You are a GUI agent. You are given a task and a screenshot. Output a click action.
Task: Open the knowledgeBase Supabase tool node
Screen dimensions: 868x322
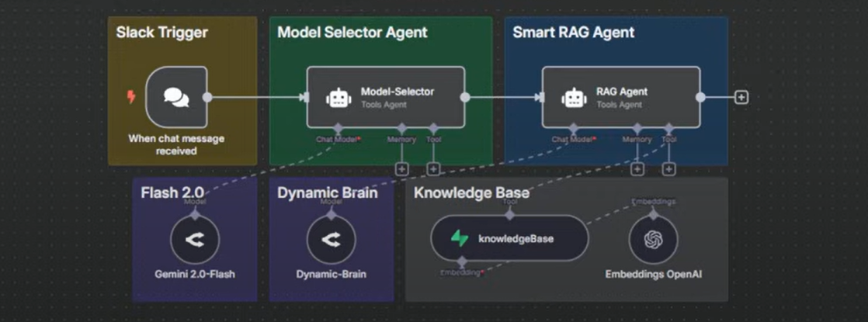509,238
